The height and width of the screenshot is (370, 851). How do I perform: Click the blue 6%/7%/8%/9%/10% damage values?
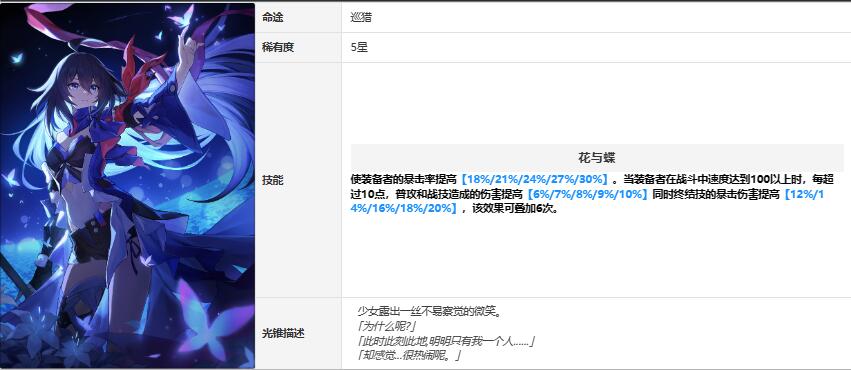(587, 194)
